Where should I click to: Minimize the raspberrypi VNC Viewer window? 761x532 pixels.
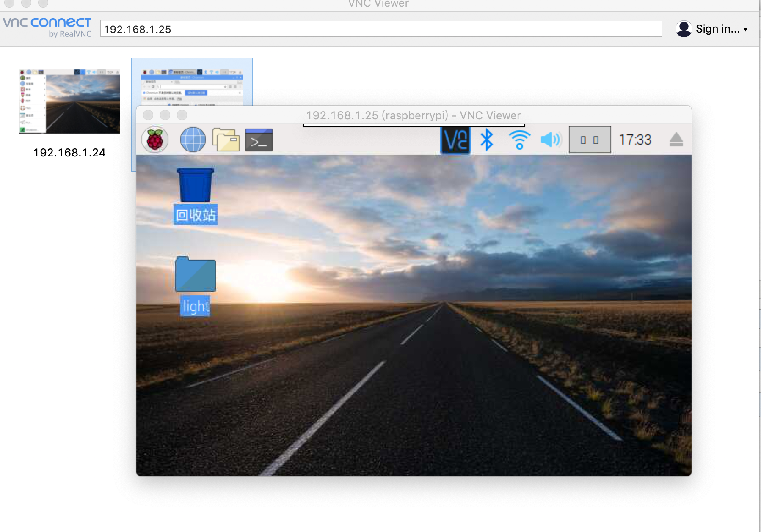coord(165,115)
